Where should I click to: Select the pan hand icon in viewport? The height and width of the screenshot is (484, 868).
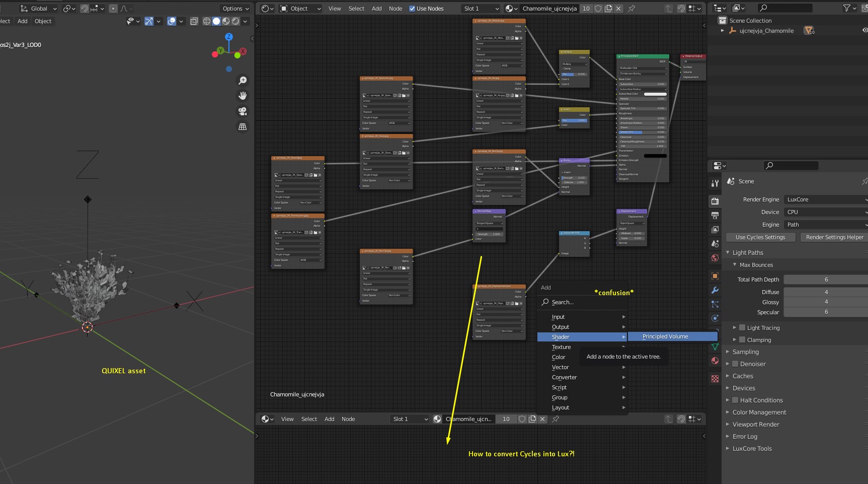(x=243, y=96)
